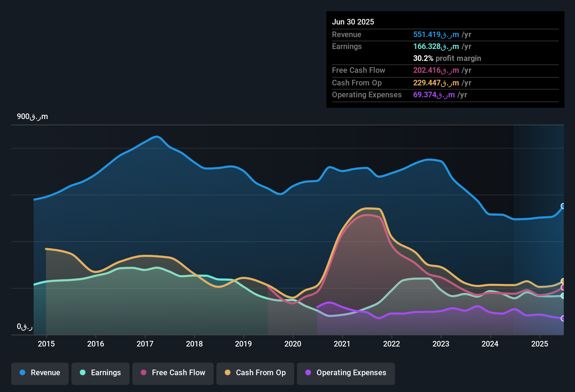
Task: Click the Jun 30 2025 tooltip header
Action: (x=353, y=22)
